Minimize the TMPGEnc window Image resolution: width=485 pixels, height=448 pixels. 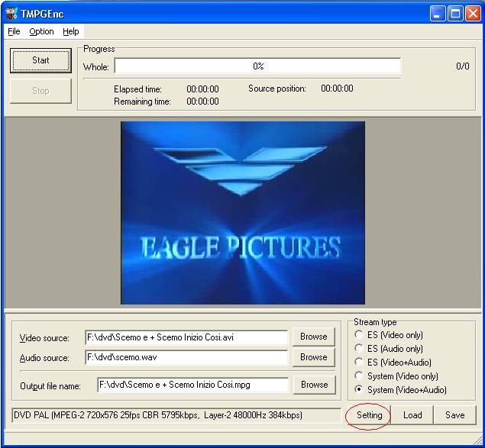[437, 14]
